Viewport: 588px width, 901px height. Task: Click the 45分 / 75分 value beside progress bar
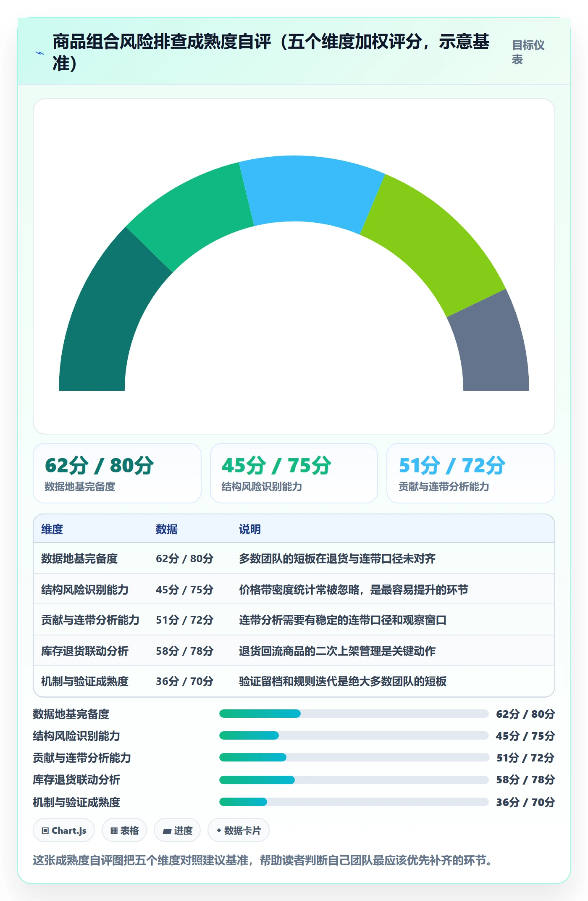click(525, 736)
